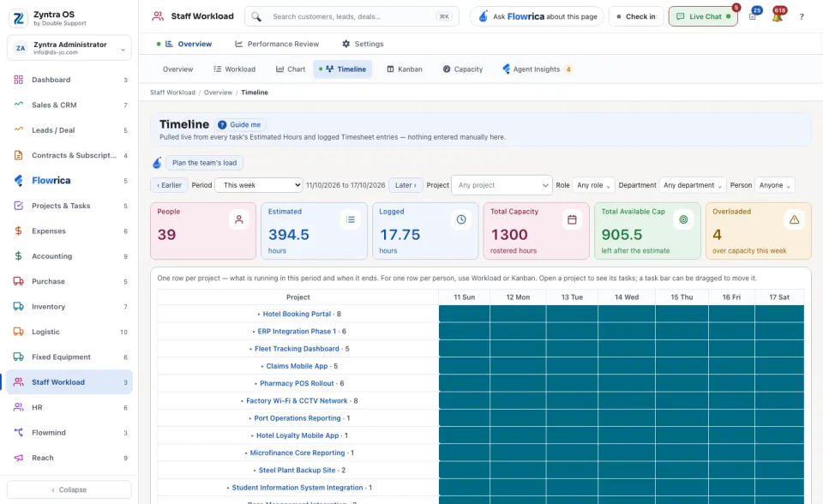The image size is (823, 504).
Task: Click the People card person icon
Action: (239, 219)
